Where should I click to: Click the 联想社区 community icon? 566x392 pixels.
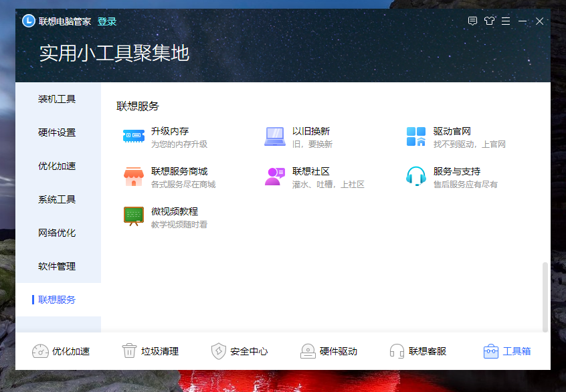click(x=275, y=177)
